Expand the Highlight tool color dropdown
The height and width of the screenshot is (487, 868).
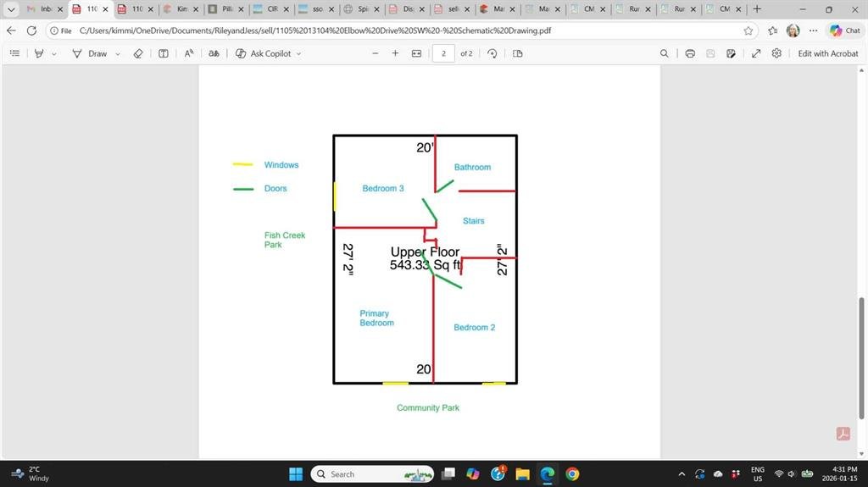[54, 53]
